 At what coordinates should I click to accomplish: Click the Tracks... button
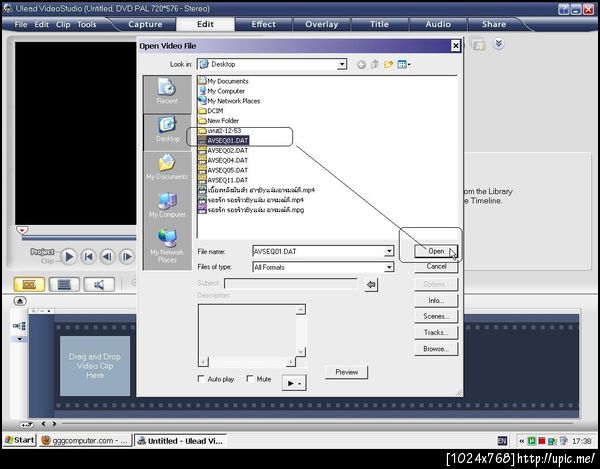tap(436, 332)
